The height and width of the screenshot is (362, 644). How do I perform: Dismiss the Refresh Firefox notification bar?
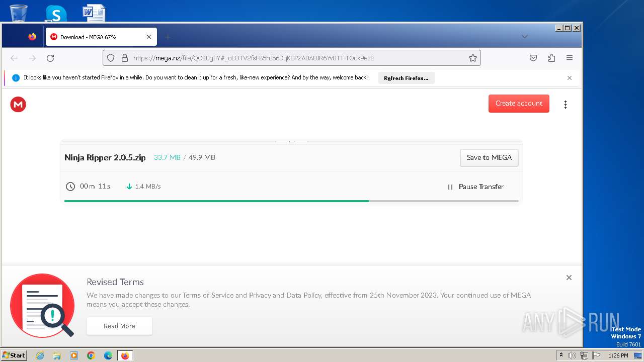(570, 78)
